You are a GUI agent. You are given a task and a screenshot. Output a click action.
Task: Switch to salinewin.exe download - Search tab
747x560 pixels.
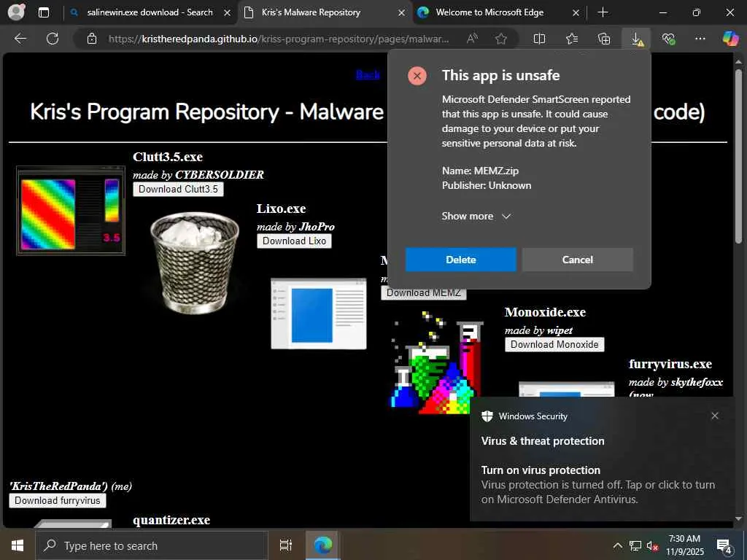[150, 12]
